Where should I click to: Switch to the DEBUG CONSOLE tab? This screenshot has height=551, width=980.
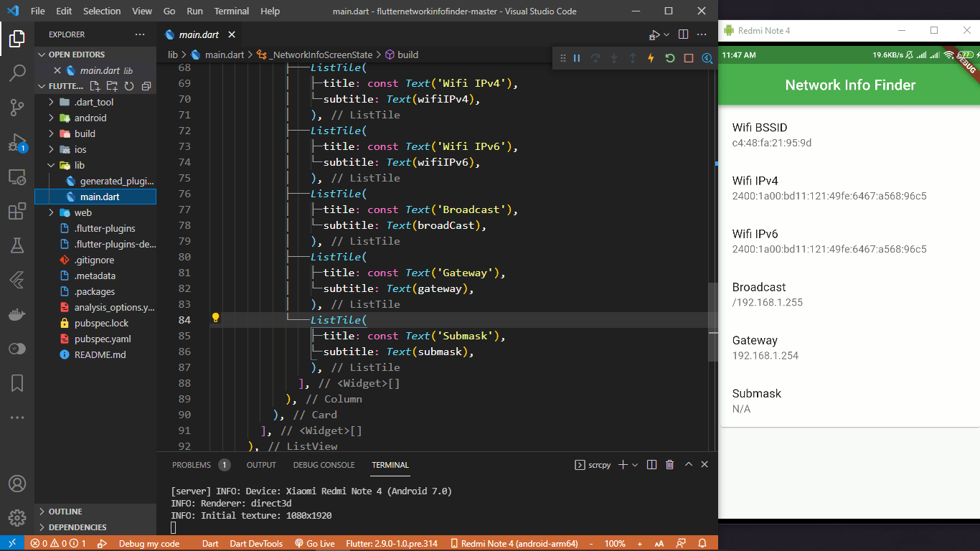[x=324, y=465]
